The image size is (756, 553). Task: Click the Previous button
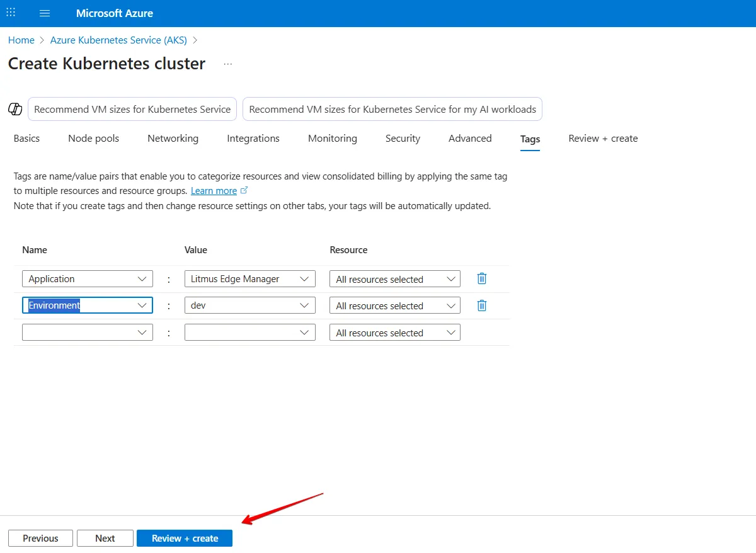click(x=40, y=539)
